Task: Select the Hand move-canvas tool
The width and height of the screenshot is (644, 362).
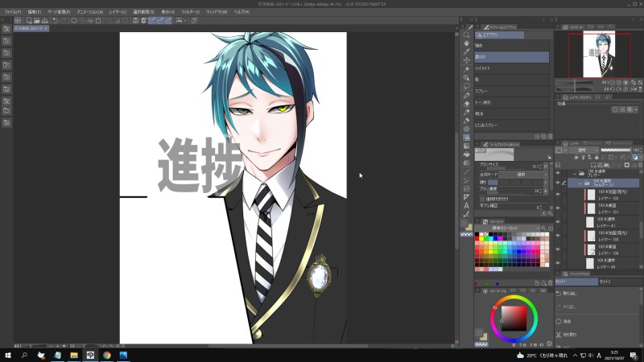Action: [466, 43]
